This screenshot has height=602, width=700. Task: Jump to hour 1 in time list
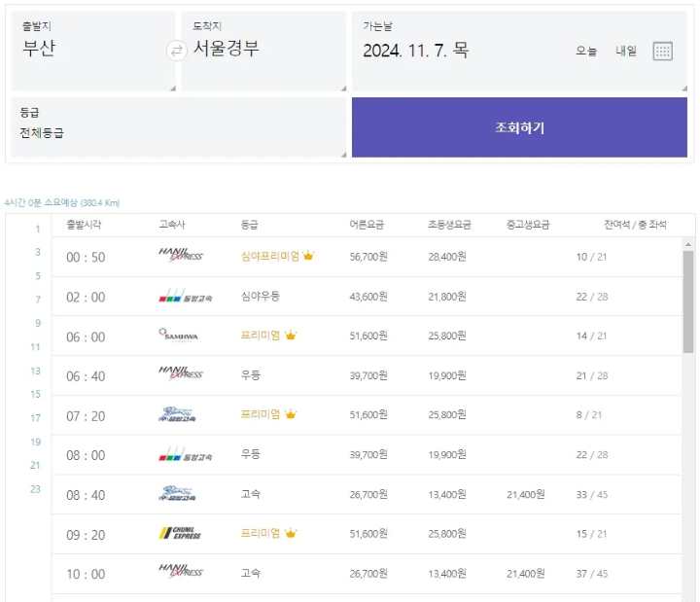click(38, 230)
